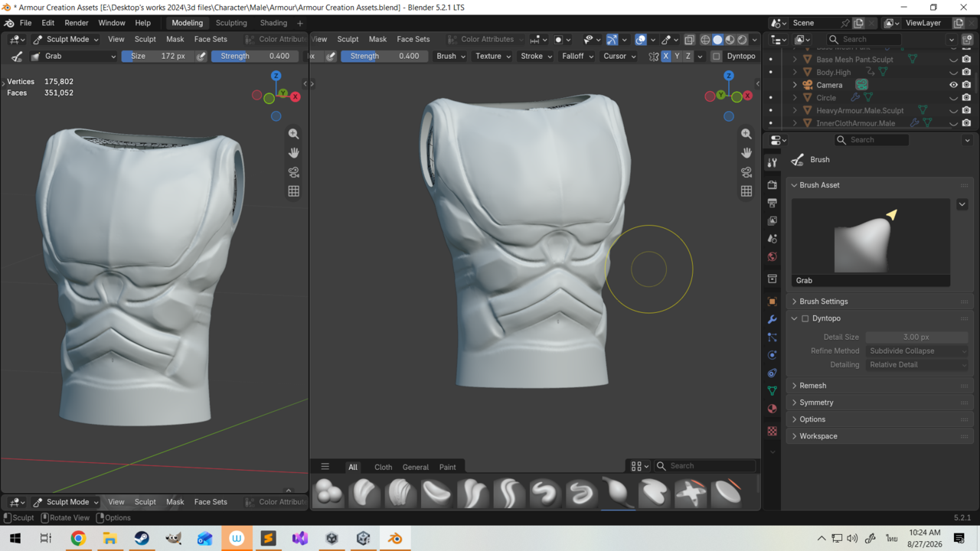
Task: Open Falloff dropdown
Action: (577, 56)
